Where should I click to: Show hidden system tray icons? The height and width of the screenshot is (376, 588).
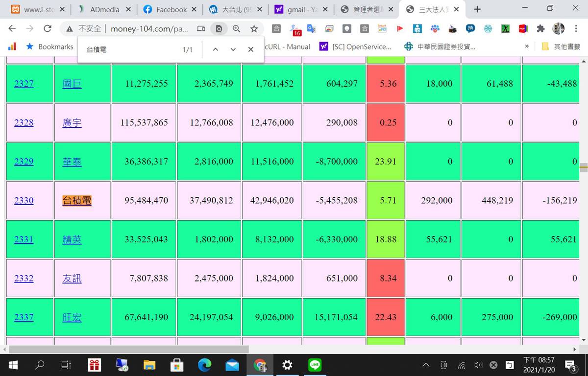point(426,365)
